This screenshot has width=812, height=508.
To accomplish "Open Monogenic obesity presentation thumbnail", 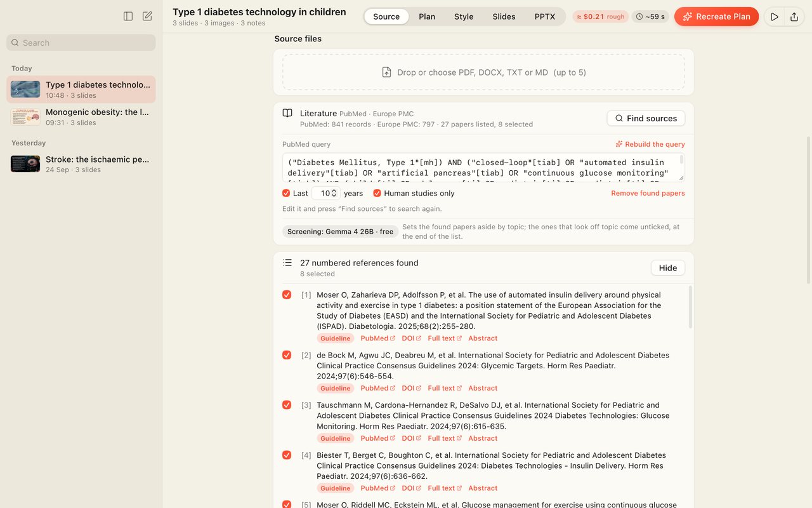I will coord(25,117).
